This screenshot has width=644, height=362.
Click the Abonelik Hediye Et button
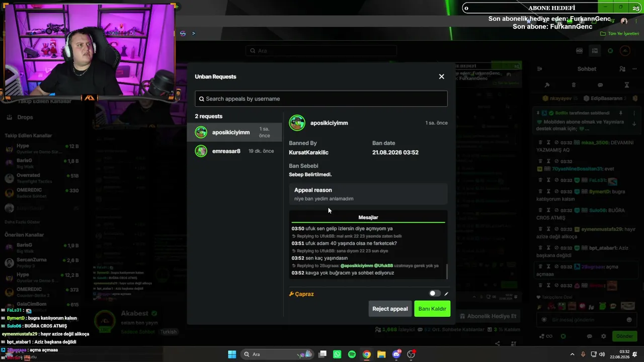(x=488, y=316)
